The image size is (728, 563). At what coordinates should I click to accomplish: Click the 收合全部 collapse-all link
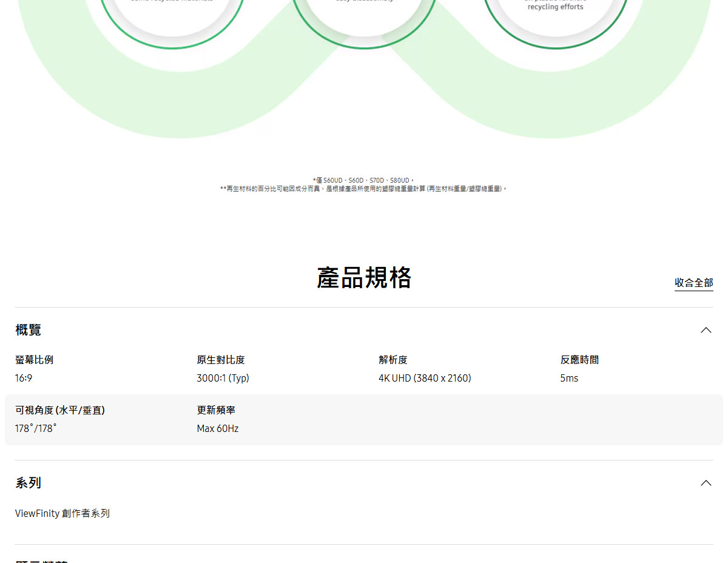click(x=693, y=283)
